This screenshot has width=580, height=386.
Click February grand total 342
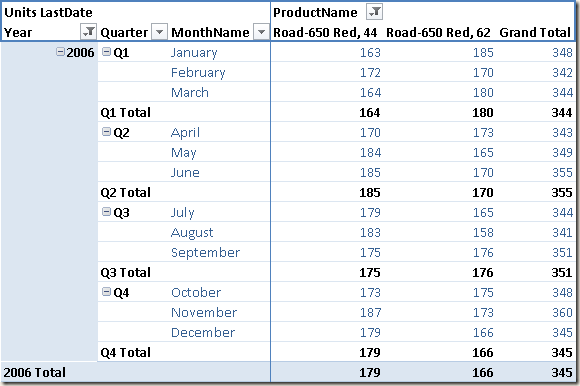(563, 72)
